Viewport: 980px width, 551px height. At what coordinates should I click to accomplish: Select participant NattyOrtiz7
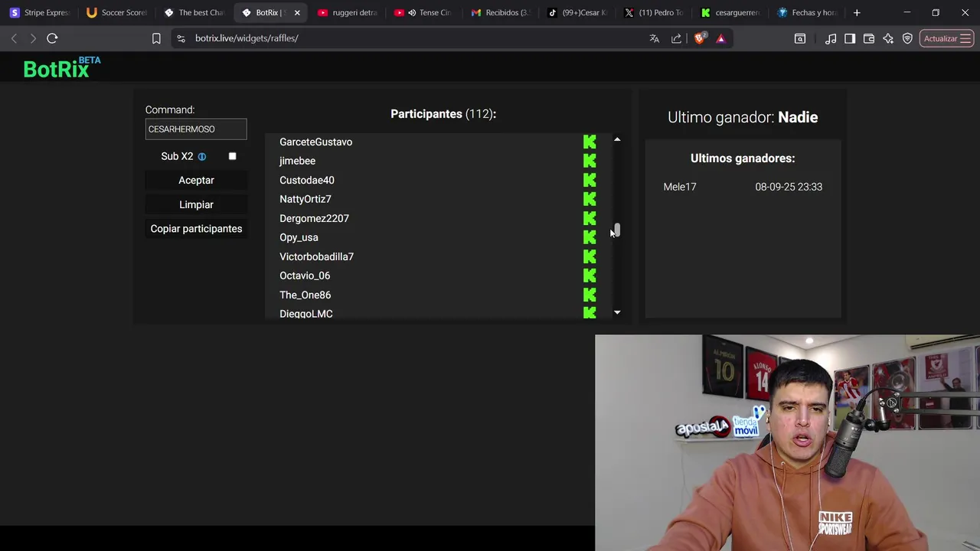coord(305,199)
